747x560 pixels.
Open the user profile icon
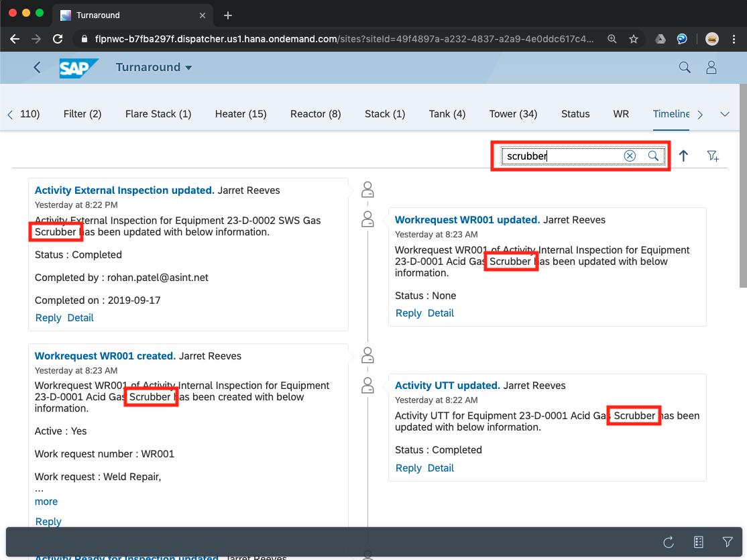pyautogui.click(x=711, y=67)
